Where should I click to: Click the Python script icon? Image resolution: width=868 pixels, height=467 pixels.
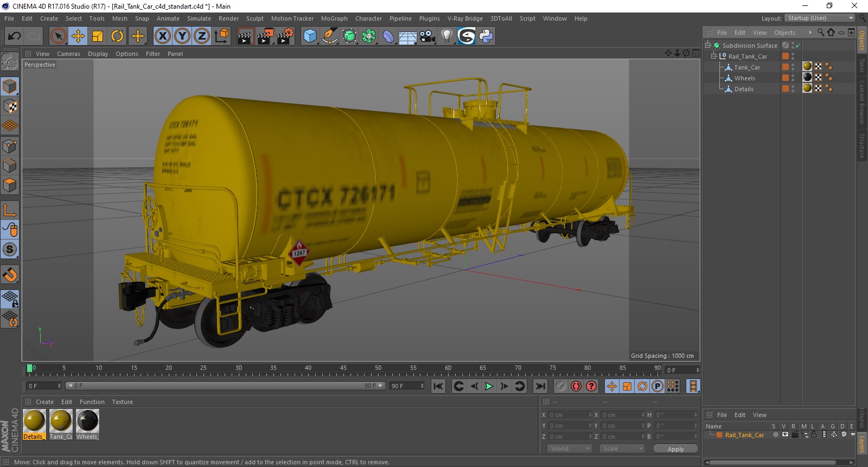[487, 36]
